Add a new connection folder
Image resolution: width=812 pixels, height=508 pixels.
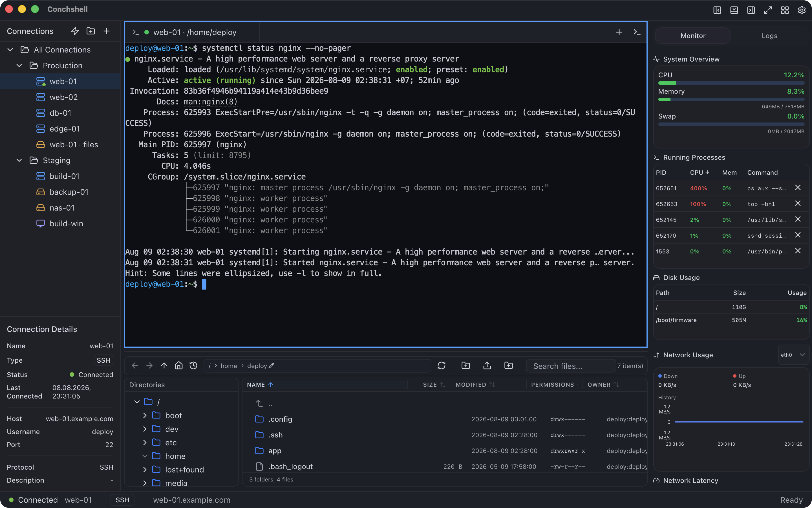[x=91, y=31]
